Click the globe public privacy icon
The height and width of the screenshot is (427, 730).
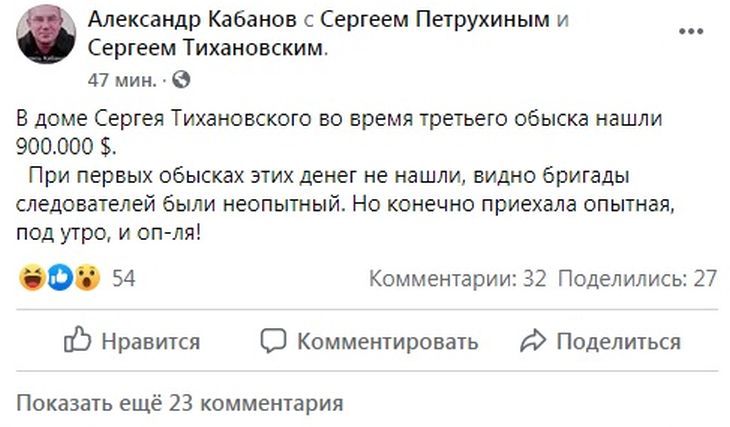coord(181,79)
